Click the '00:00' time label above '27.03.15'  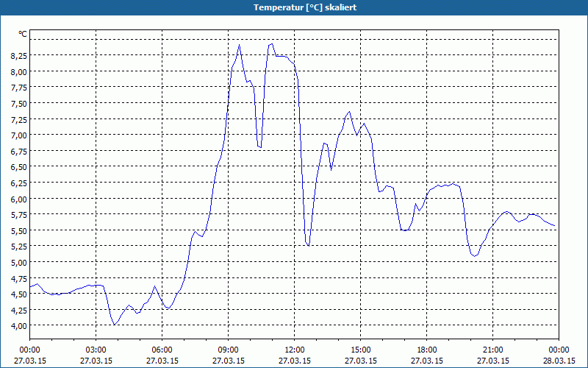(29, 350)
